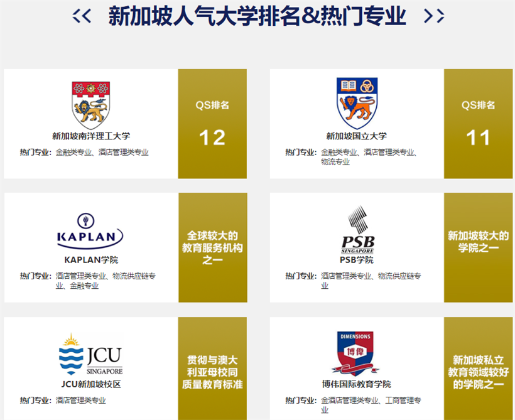
Task: Click the left double chevron beside title
Action: click(82, 16)
